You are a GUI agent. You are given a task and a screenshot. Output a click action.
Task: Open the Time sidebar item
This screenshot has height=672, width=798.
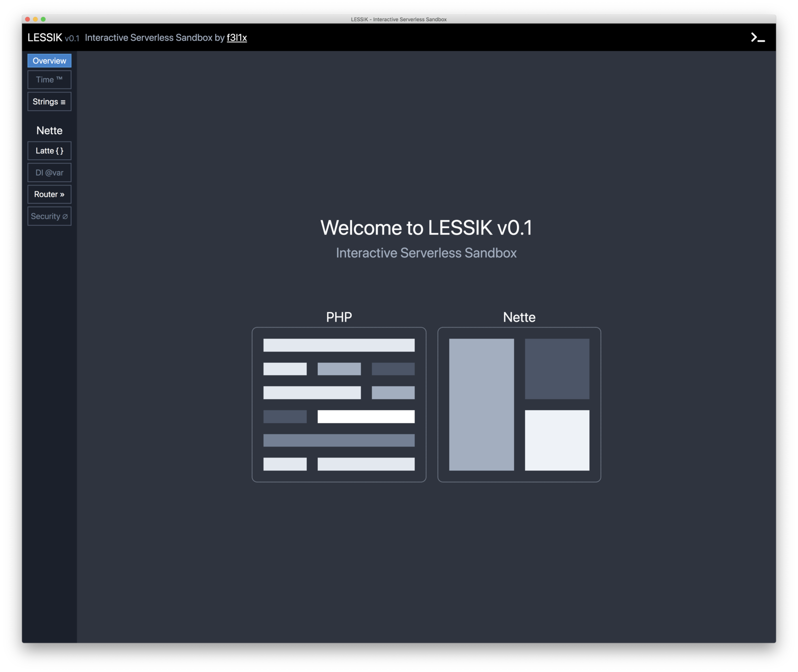tap(49, 80)
